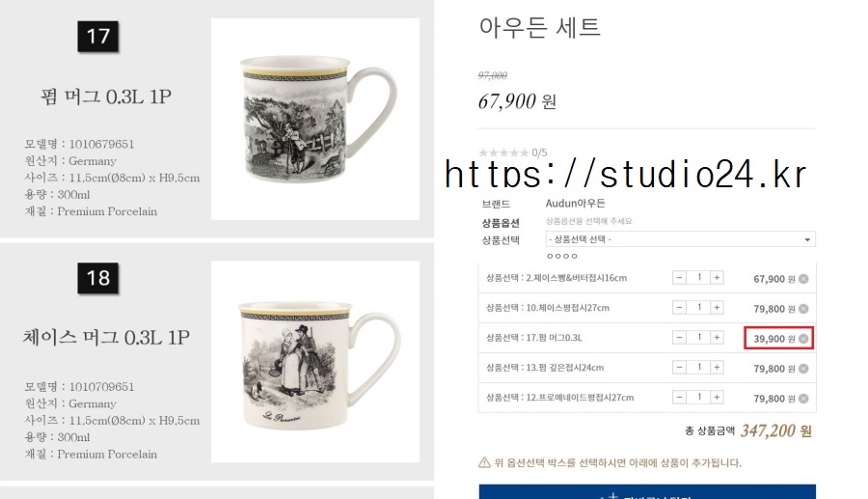Click the Audun아우든 brand link
The width and height of the screenshot is (868, 499).
tap(575, 204)
